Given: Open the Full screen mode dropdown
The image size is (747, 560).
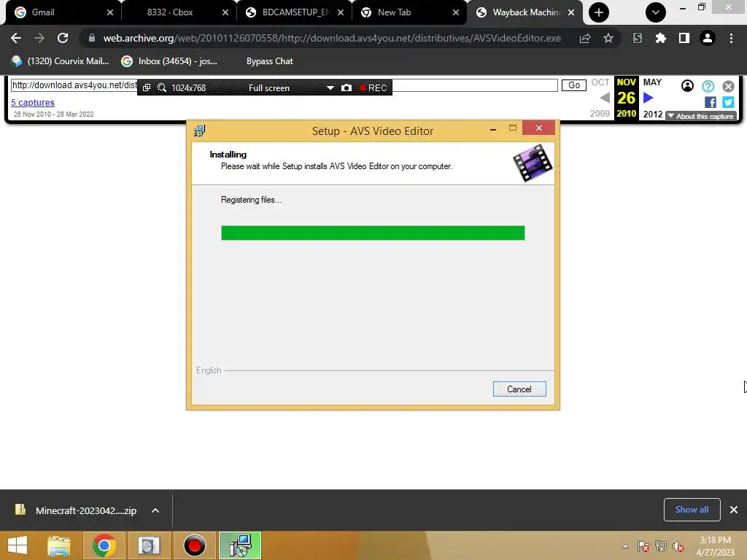Looking at the screenshot, I should (x=330, y=88).
